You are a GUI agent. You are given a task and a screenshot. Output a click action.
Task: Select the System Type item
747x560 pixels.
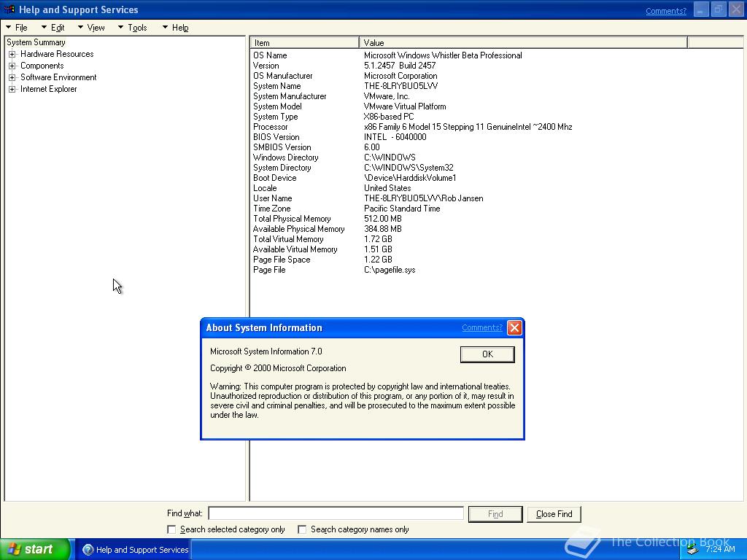tap(275, 117)
